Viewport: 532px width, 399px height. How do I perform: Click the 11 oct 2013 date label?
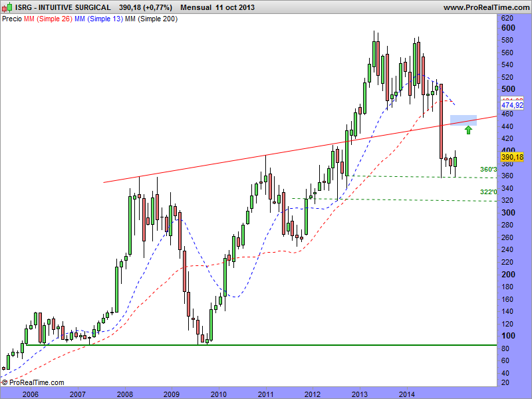click(x=235, y=7)
